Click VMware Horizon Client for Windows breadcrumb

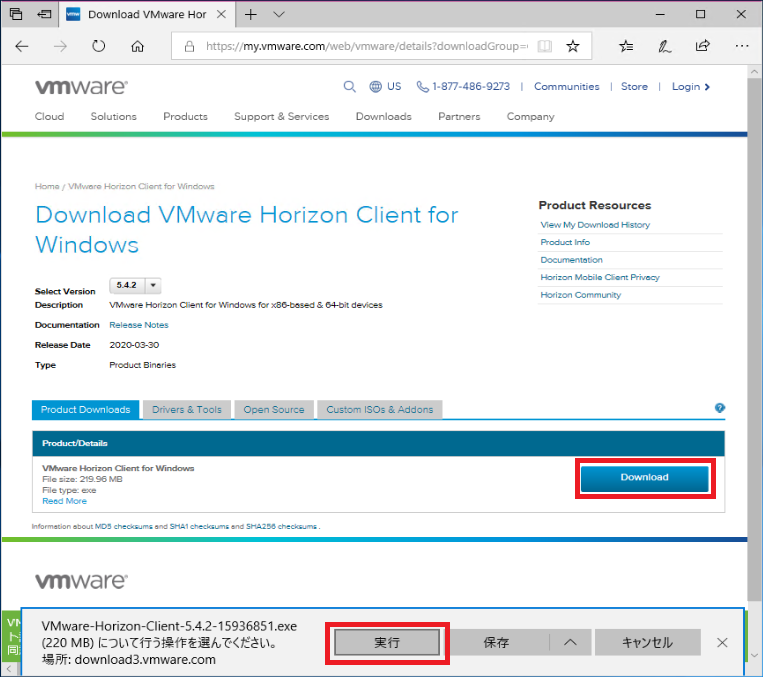tap(141, 186)
